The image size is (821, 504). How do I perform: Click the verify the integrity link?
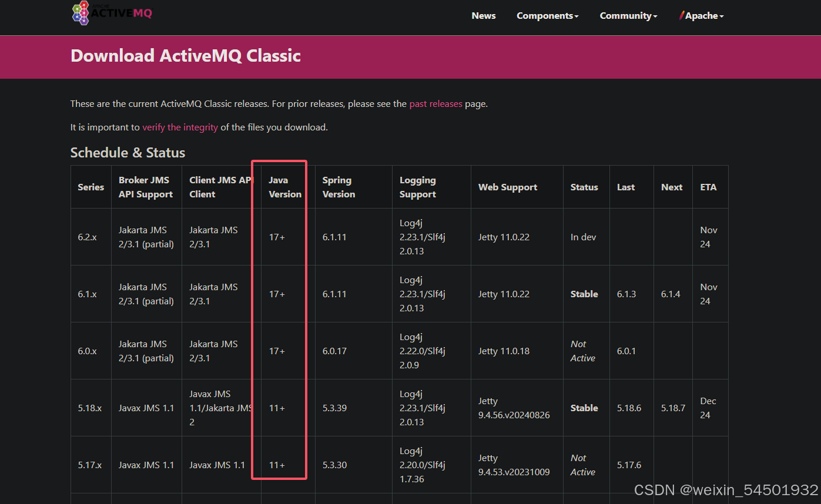tap(180, 127)
